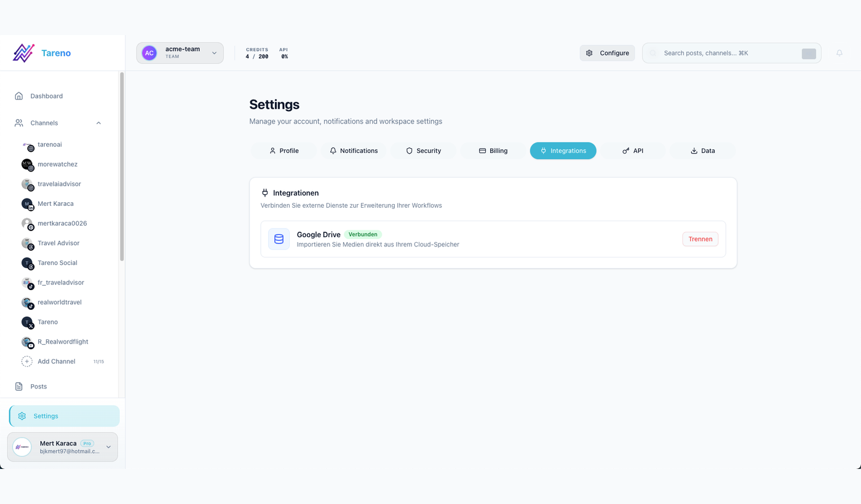Select the morewatchez channel name

click(57, 164)
